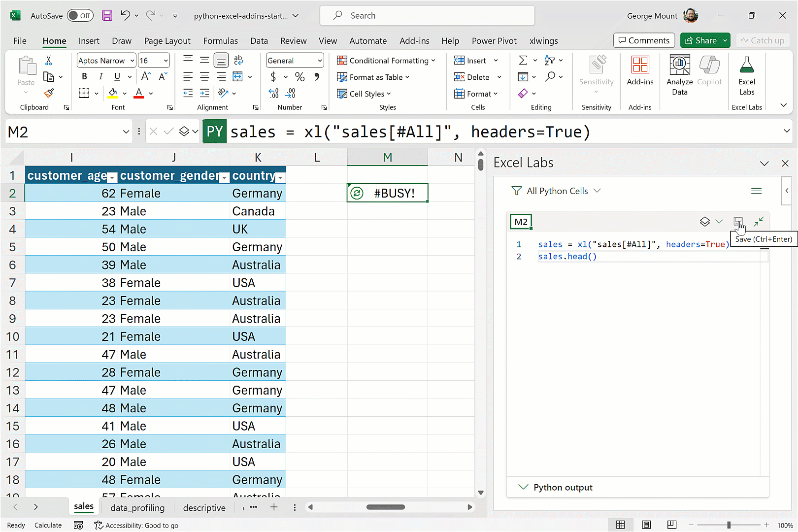Image resolution: width=798 pixels, height=532 pixels.
Task: Collapse the Excel Labs code editor
Action: click(x=759, y=222)
